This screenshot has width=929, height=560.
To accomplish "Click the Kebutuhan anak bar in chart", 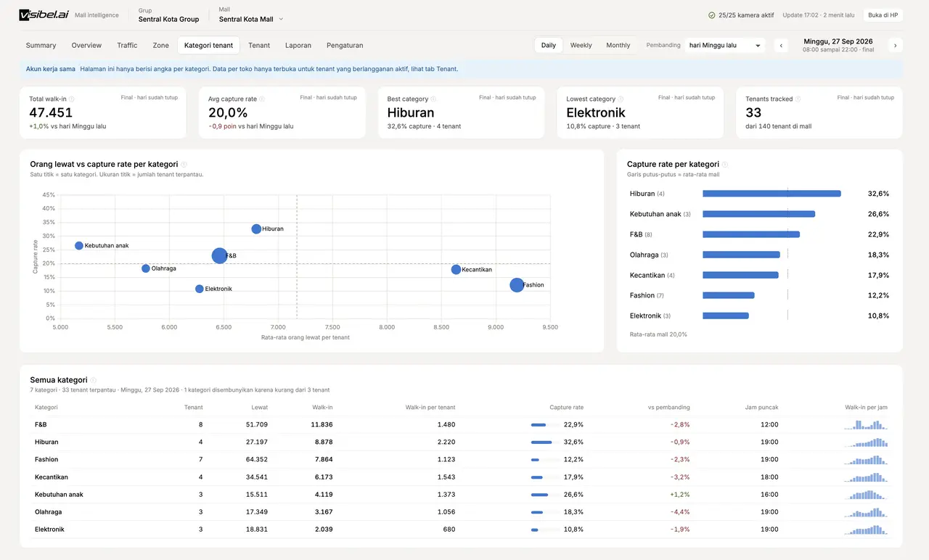I will [x=759, y=214].
